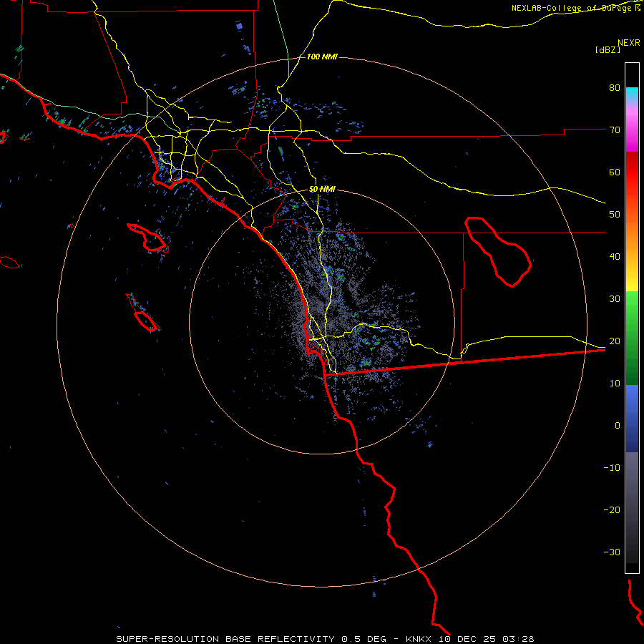Select the -20 tick label on dBZ scale
The height and width of the screenshot is (644, 644).
[612, 510]
